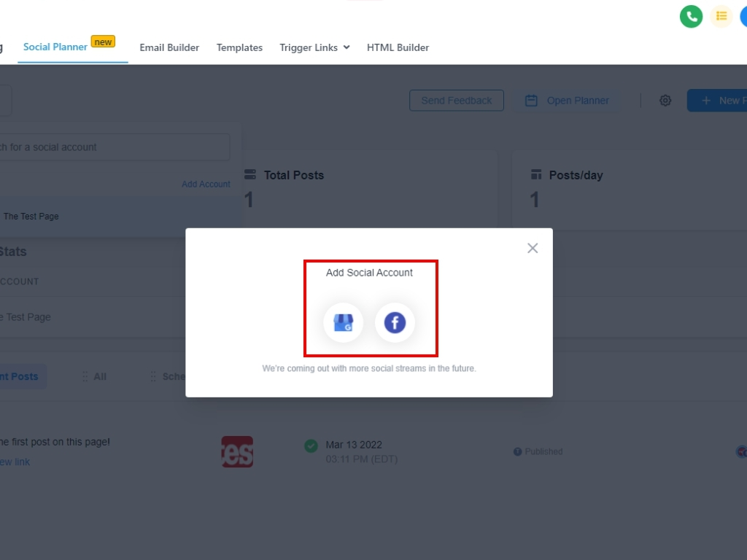
Task: Click the Test Page stats row
Action: tap(93, 317)
